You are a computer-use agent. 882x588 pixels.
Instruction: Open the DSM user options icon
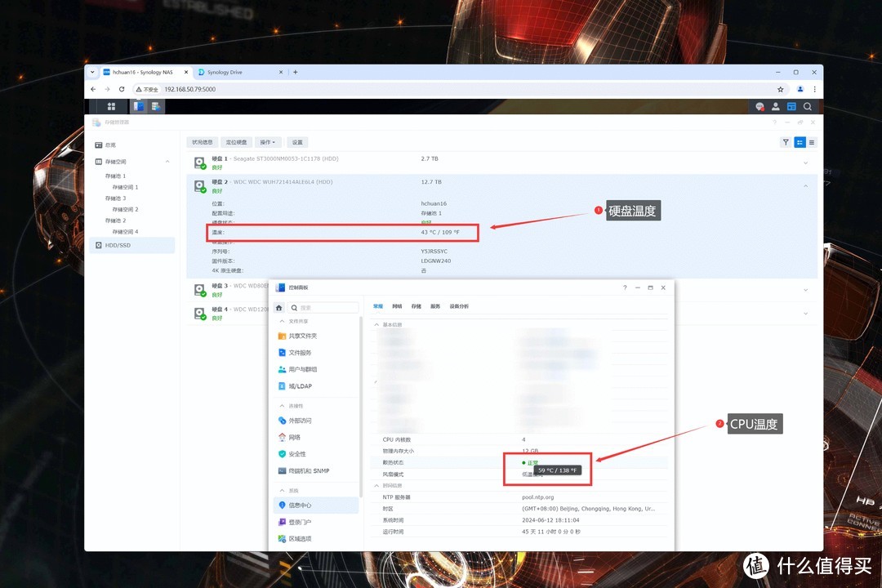[x=775, y=106]
